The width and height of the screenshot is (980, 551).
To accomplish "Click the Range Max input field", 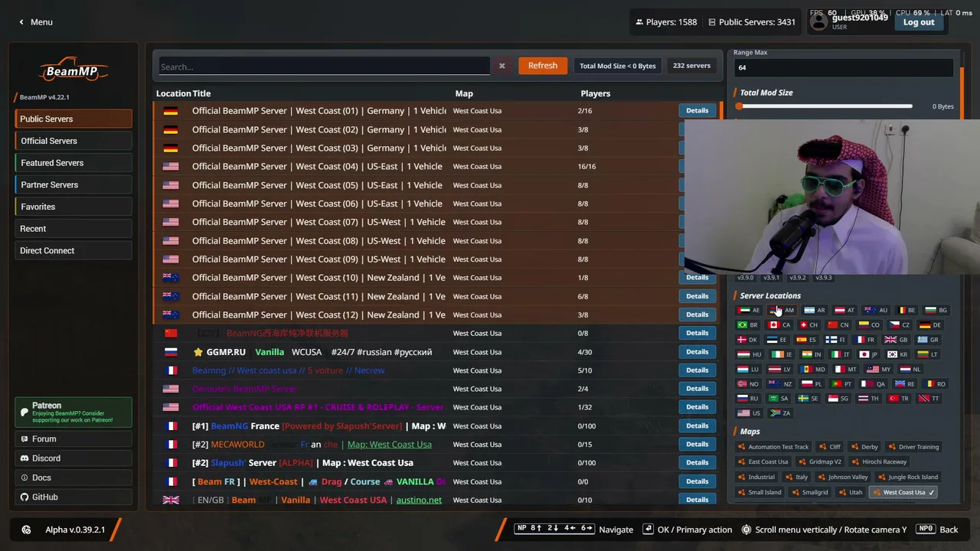I will click(x=844, y=67).
